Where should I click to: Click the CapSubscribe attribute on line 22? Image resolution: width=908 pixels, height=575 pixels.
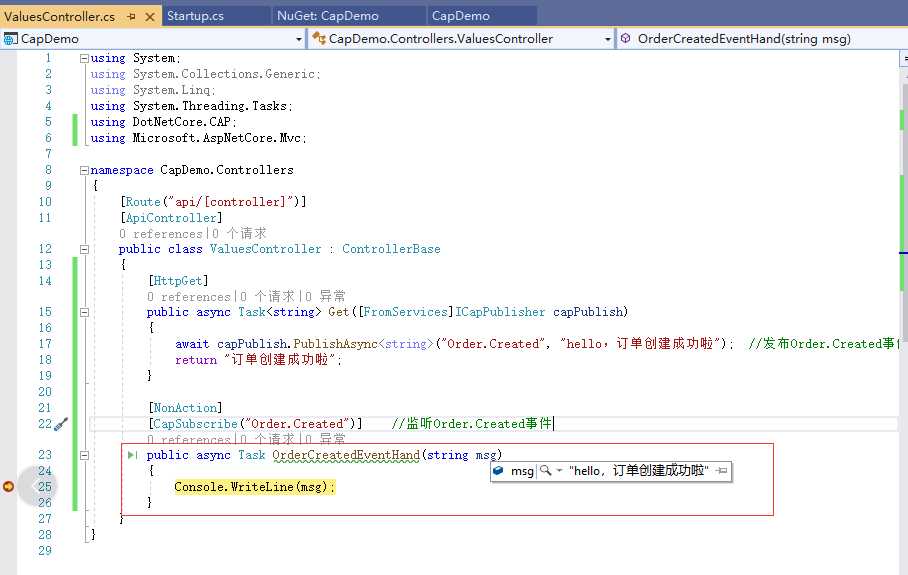click(x=195, y=424)
